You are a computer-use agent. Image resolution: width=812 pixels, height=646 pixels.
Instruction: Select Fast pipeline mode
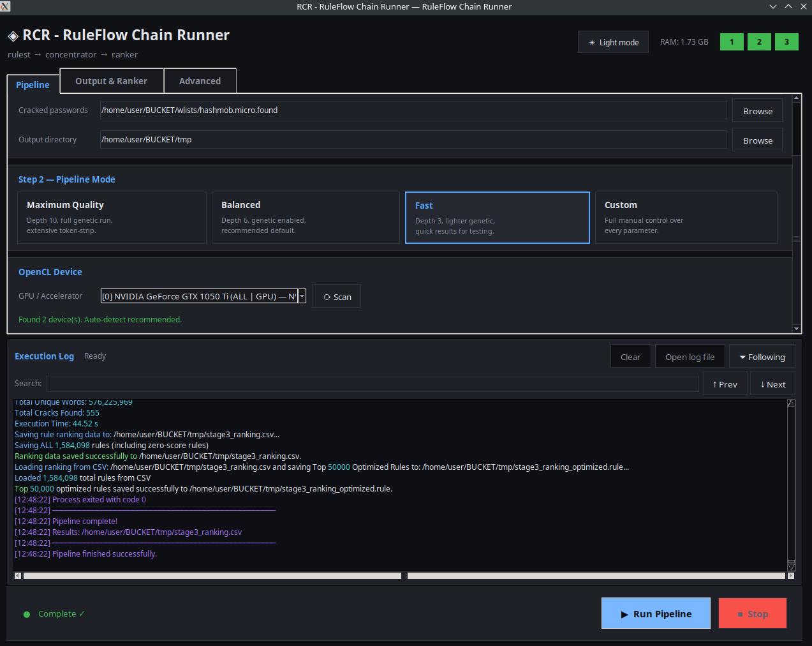[x=498, y=218]
